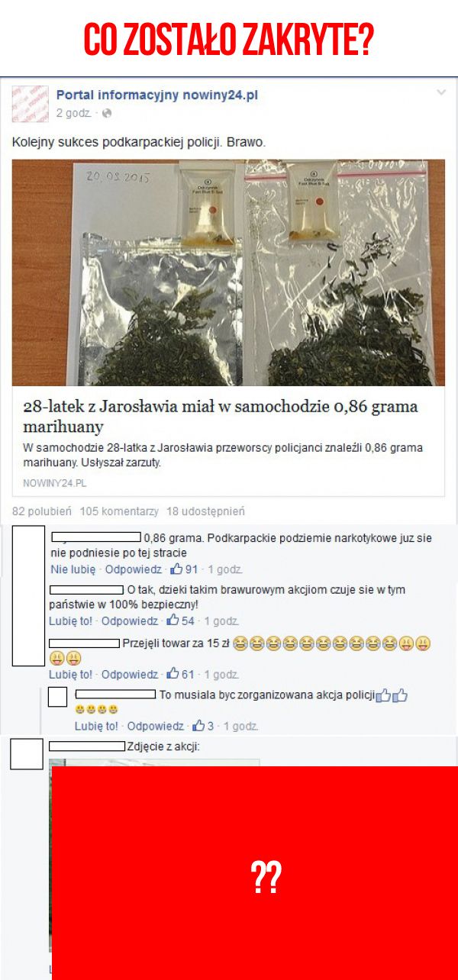
Task: Click the NOWINY24.PL source link
Action: pyautogui.click(x=55, y=483)
